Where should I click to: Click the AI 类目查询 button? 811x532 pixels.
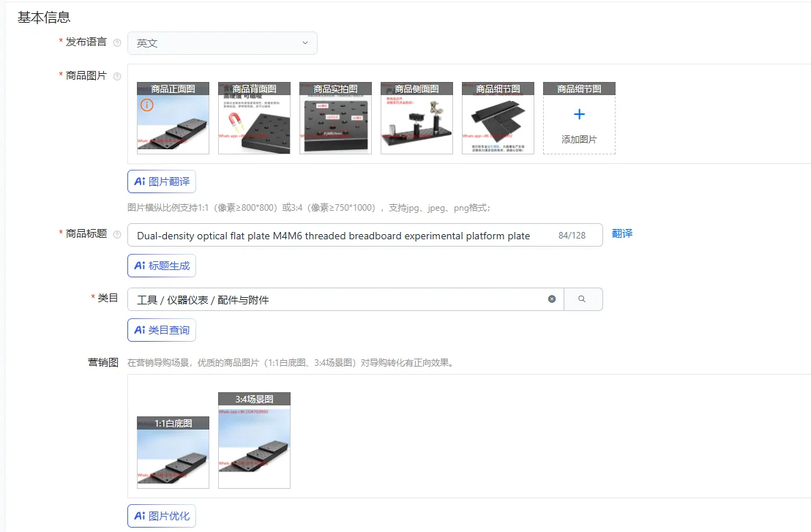click(x=161, y=330)
